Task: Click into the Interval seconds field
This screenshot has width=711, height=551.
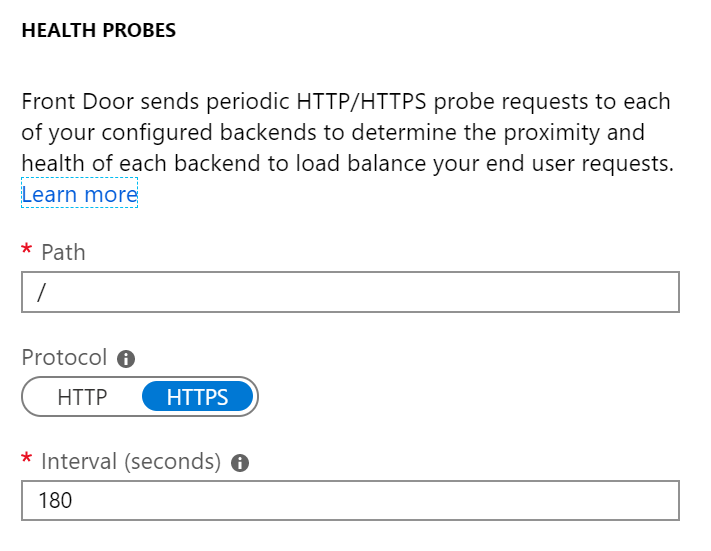Action: point(350,500)
